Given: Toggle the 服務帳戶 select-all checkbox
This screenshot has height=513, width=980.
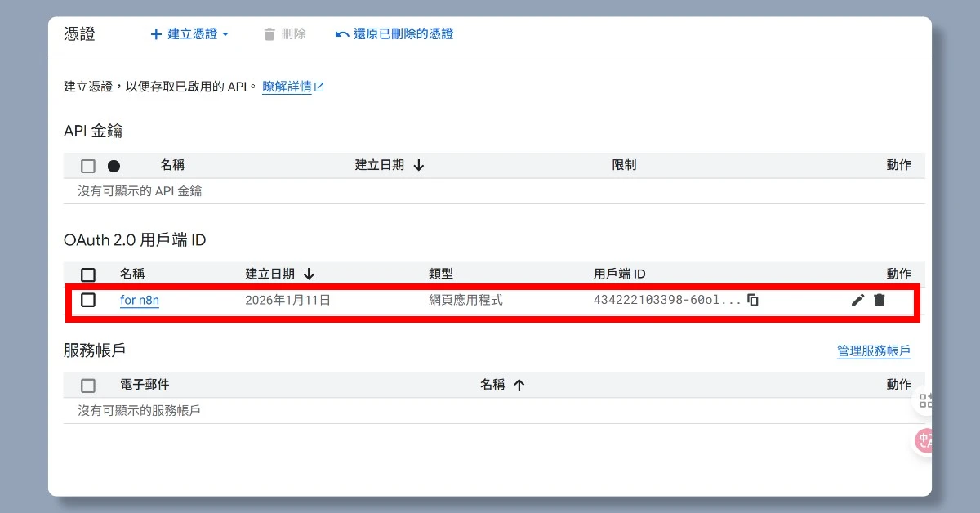Looking at the screenshot, I should (x=88, y=386).
